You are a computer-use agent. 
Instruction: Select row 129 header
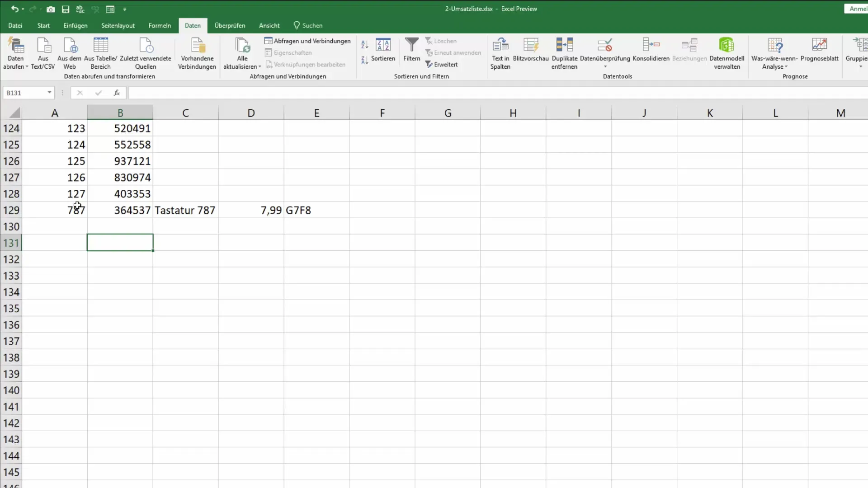click(11, 210)
